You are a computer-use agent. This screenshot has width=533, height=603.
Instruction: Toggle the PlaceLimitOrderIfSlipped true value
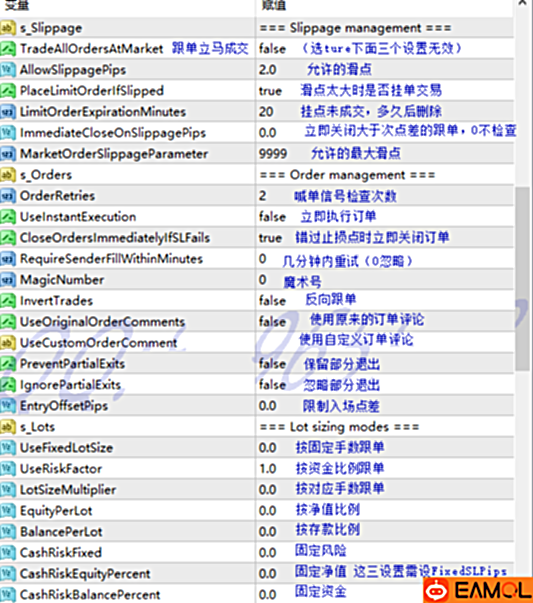point(270,91)
